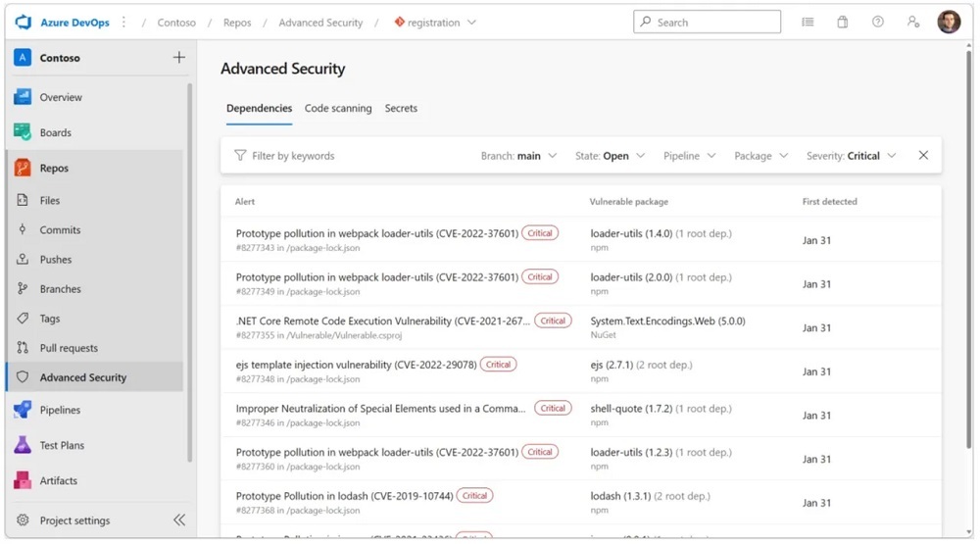
Task: Open the ejs template injection vulnerability alert
Action: tap(356, 365)
